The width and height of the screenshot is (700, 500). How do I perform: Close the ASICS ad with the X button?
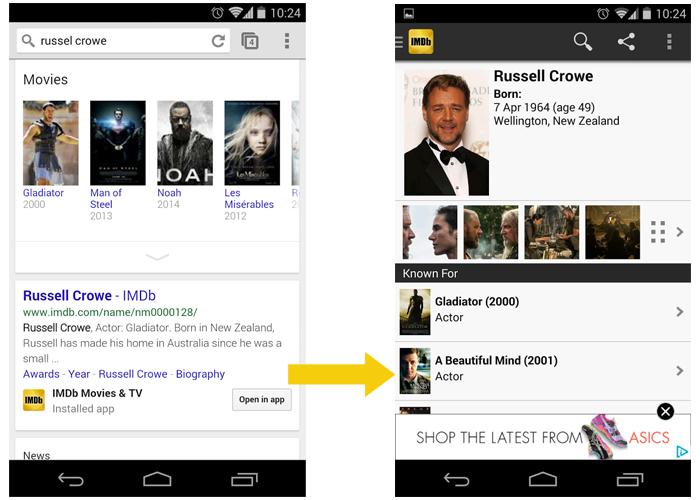665,411
